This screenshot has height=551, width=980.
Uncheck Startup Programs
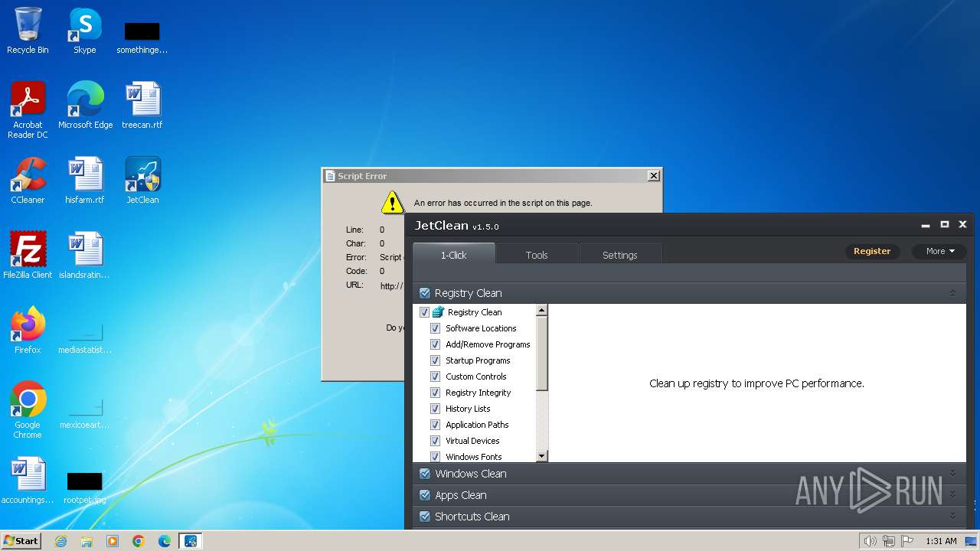click(x=435, y=360)
